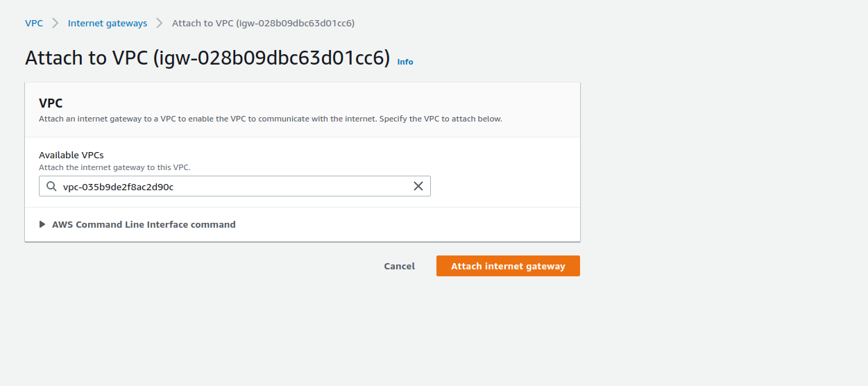Open the Info link beside the heading
868x386 pixels.
(405, 62)
